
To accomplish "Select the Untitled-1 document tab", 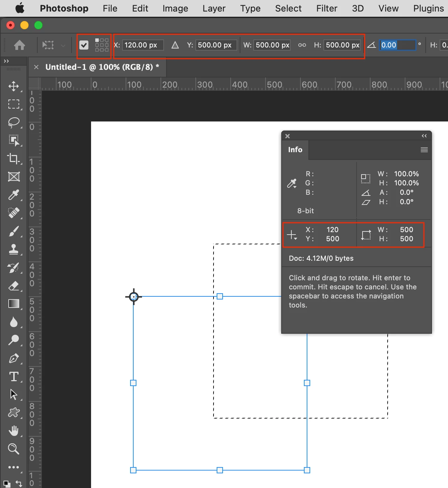I will click(102, 67).
